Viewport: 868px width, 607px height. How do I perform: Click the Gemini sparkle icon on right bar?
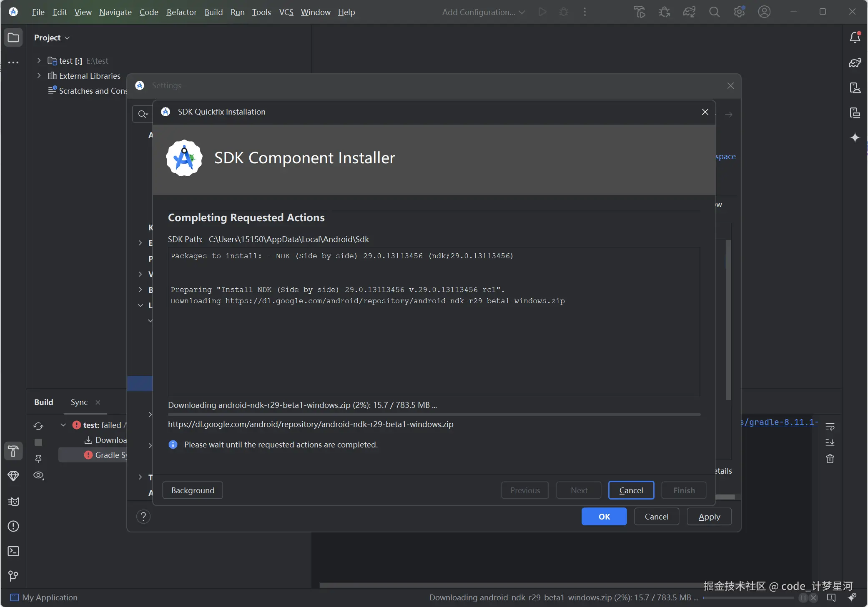click(855, 137)
